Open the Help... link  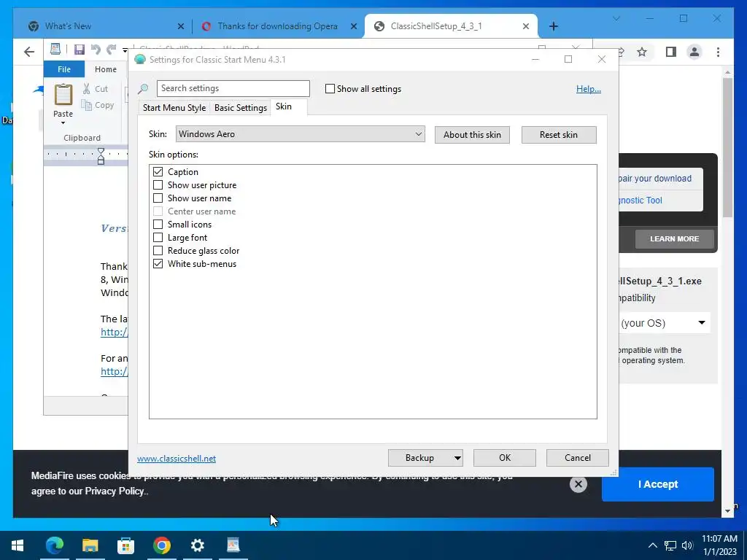pyautogui.click(x=589, y=89)
